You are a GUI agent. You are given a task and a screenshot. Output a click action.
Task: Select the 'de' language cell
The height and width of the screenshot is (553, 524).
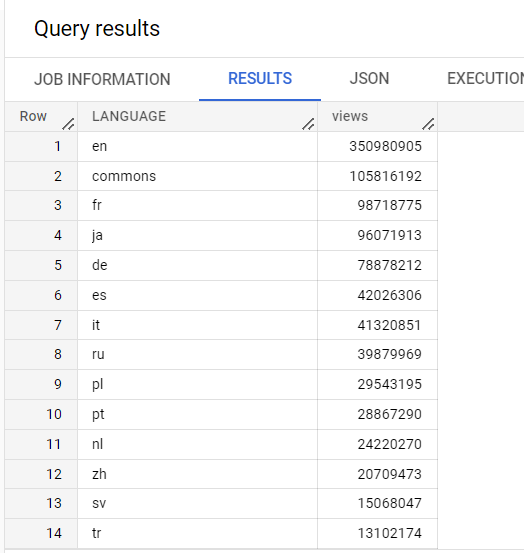point(197,266)
